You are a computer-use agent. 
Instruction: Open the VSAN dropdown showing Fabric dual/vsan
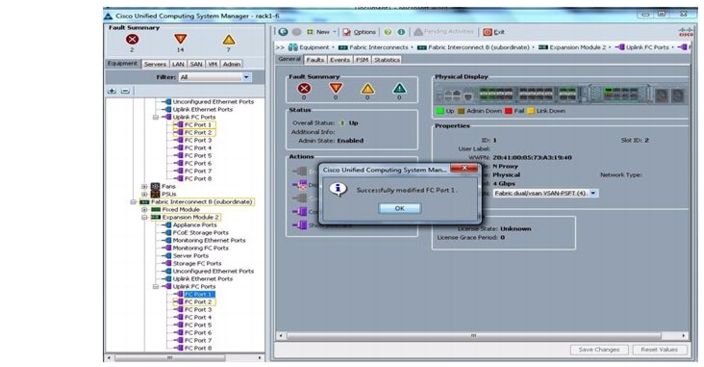(593, 193)
